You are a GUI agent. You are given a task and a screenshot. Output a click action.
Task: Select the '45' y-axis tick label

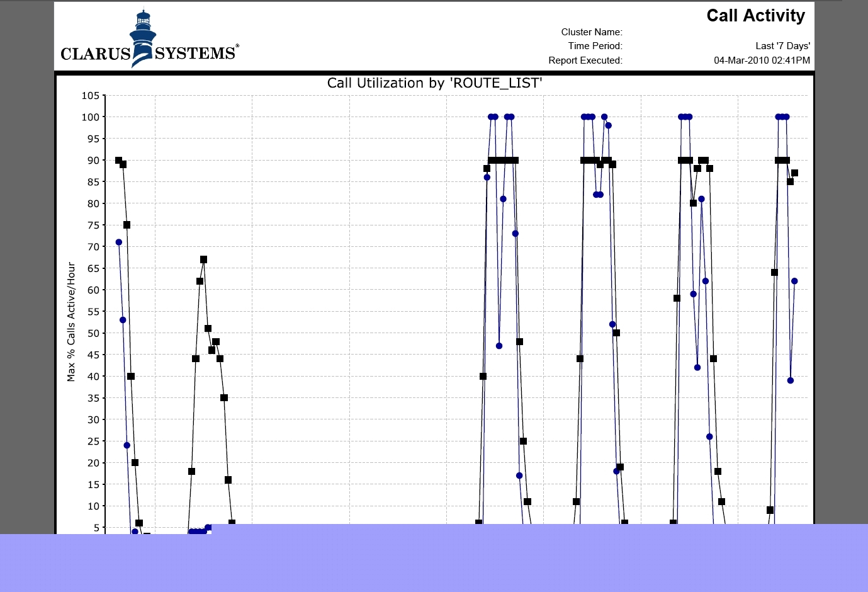[x=94, y=355]
